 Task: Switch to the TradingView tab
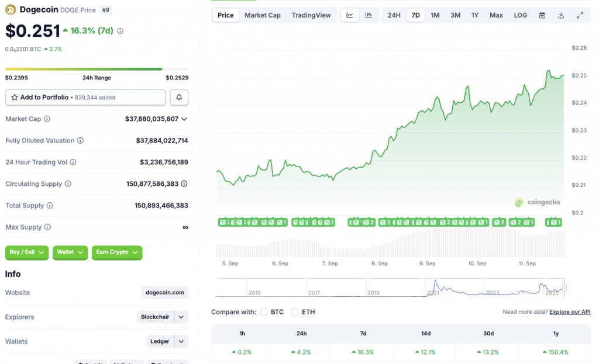click(x=311, y=15)
